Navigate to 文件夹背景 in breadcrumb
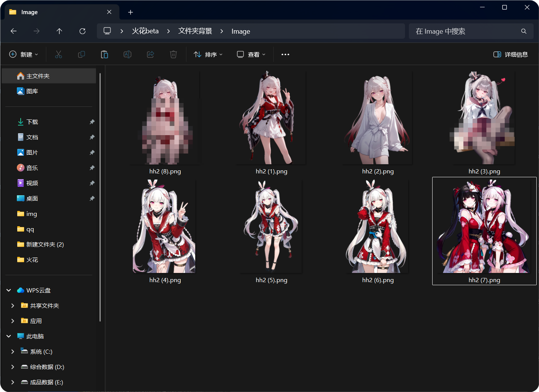 pyautogui.click(x=195, y=31)
